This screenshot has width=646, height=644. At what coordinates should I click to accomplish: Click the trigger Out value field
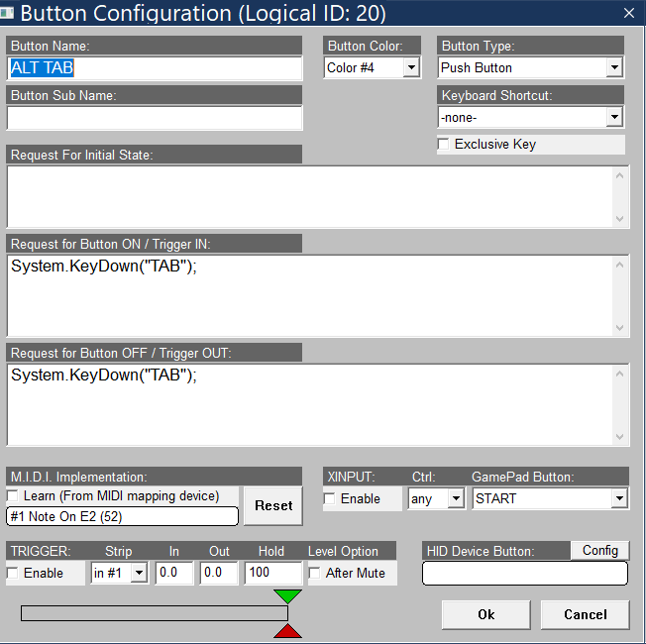coord(219,573)
